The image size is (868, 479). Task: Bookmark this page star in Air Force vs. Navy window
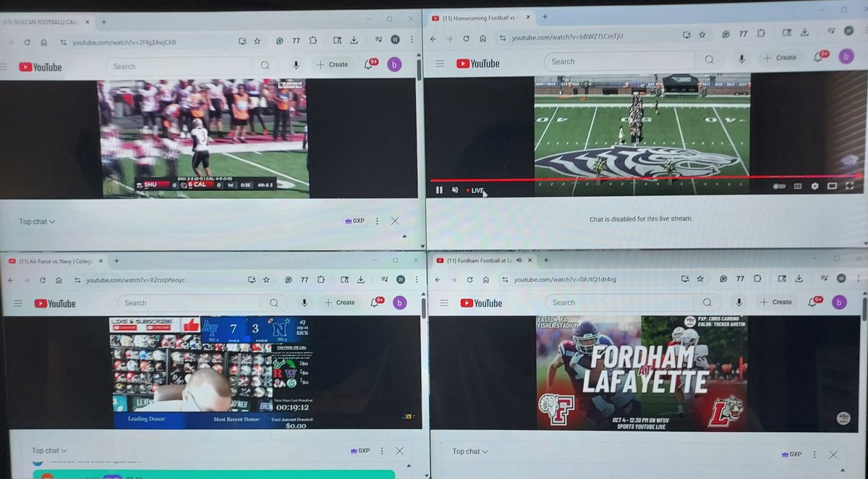pos(265,279)
